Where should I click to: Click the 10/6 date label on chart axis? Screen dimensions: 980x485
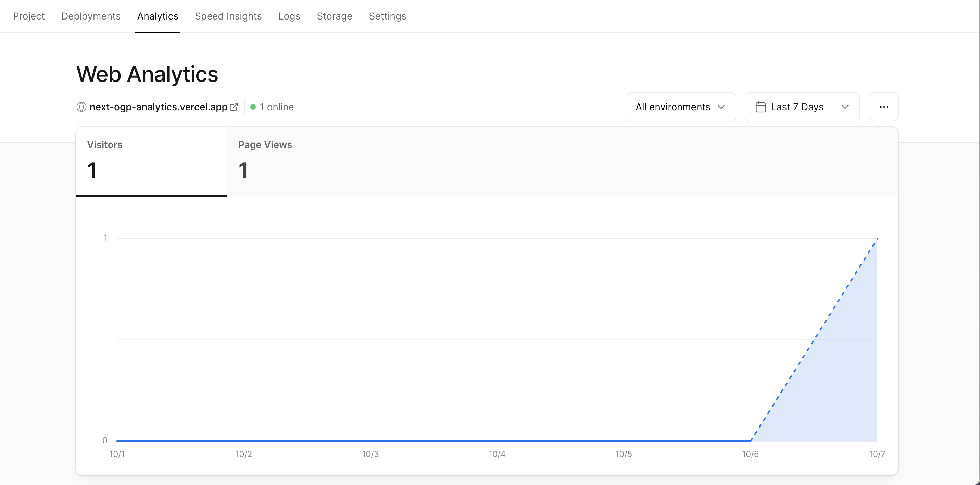(750, 454)
